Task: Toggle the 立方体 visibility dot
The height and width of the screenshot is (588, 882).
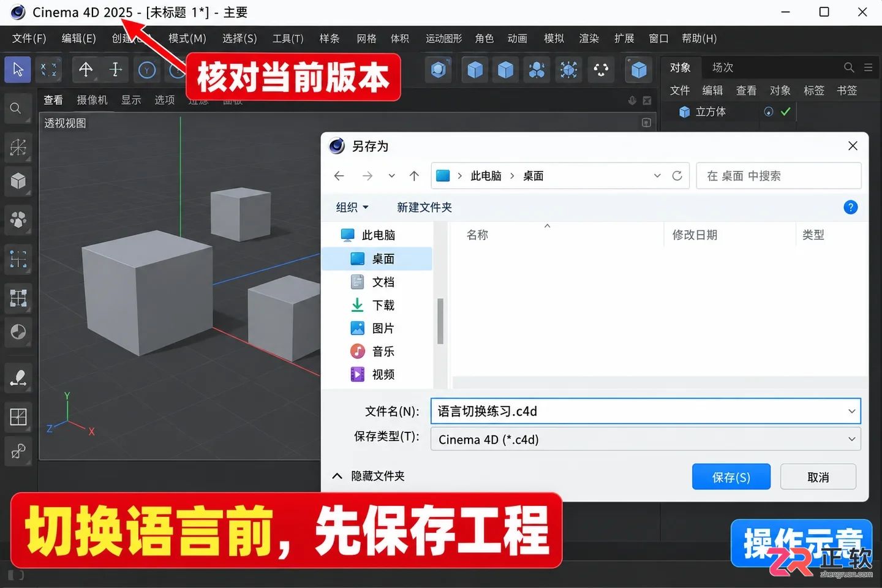Action: pyautogui.click(x=769, y=111)
